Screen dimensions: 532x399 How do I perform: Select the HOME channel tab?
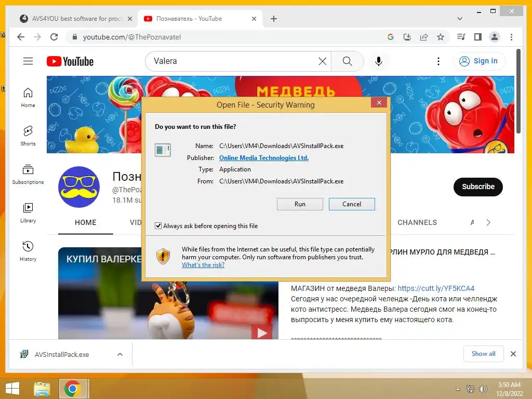coord(86,222)
